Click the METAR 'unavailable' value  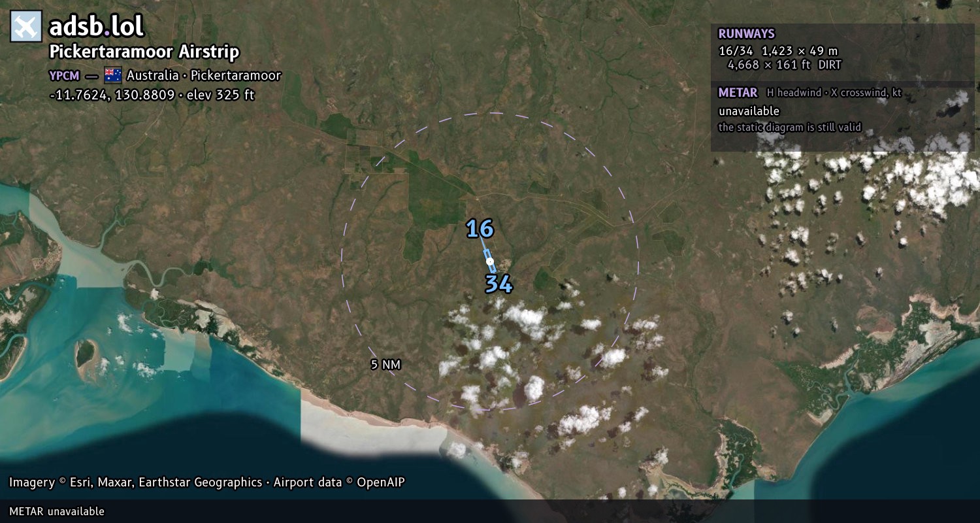point(749,111)
